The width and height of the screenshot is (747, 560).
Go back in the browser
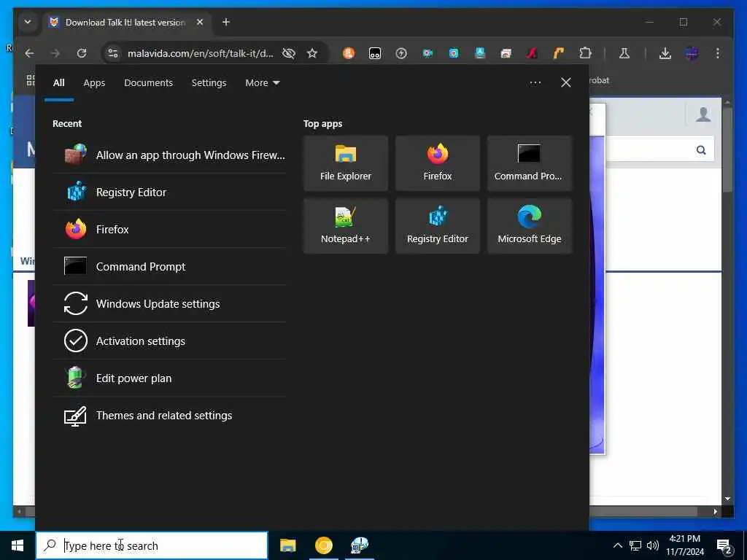[29, 53]
